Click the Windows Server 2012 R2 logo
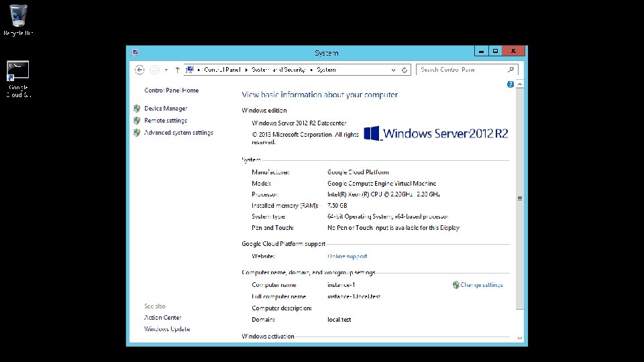This screenshot has height=362, width=644. coord(436,134)
